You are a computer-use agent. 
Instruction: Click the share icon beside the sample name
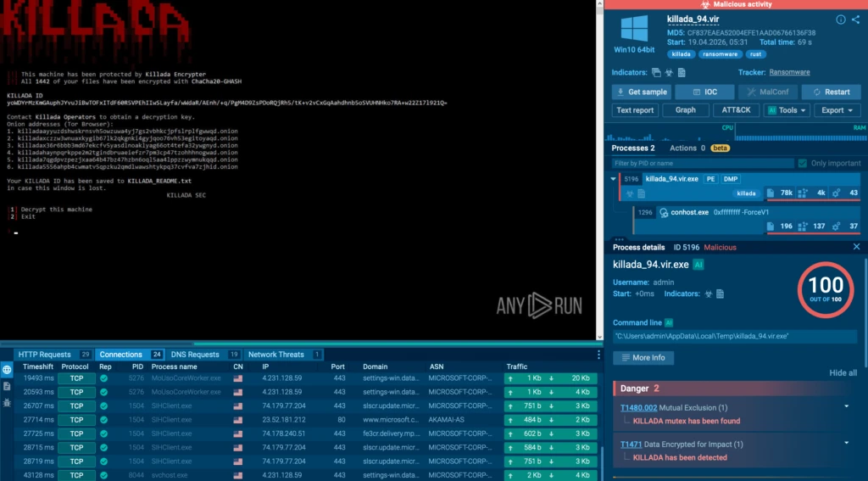click(x=856, y=20)
